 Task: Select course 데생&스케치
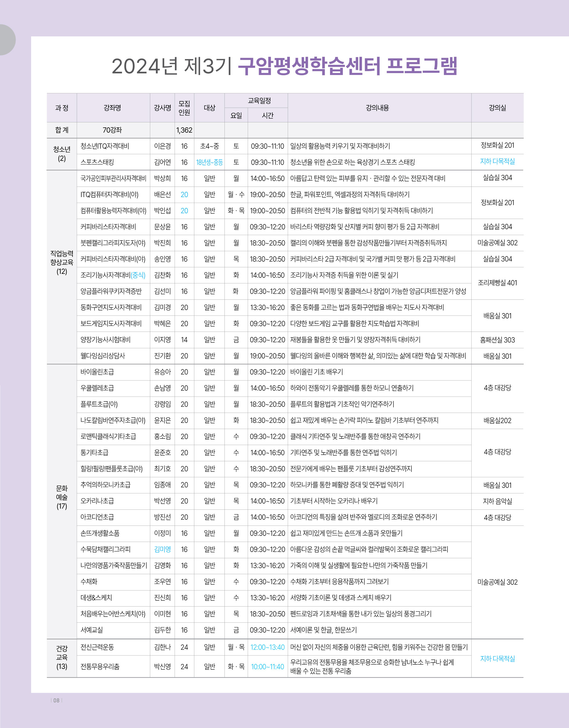point(96,598)
